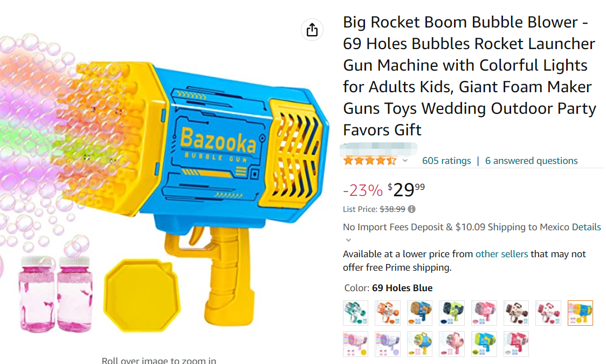Select the navy and lime bubble gun swatch
This screenshot has height=364, width=606.
click(451, 313)
